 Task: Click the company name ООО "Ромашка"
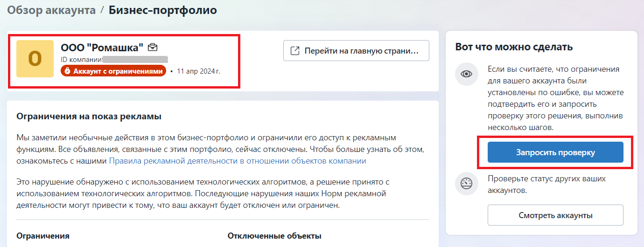pyautogui.click(x=102, y=47)
